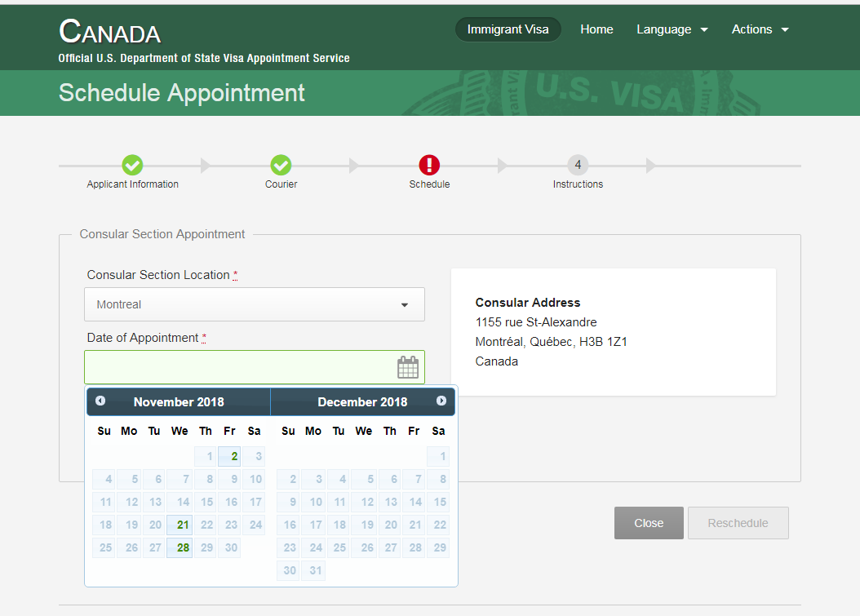
Task: Click the '1155 rue St-Alexandre' address line
Action: 536,322
